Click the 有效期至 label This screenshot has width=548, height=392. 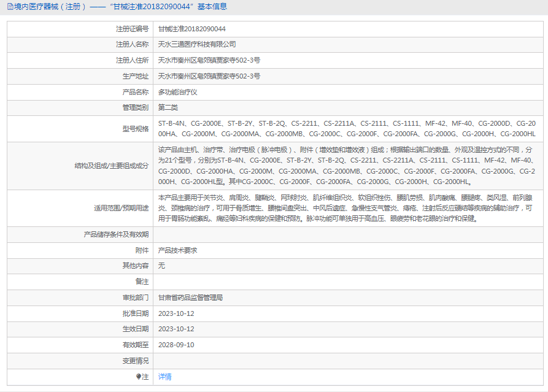point(135,345)
